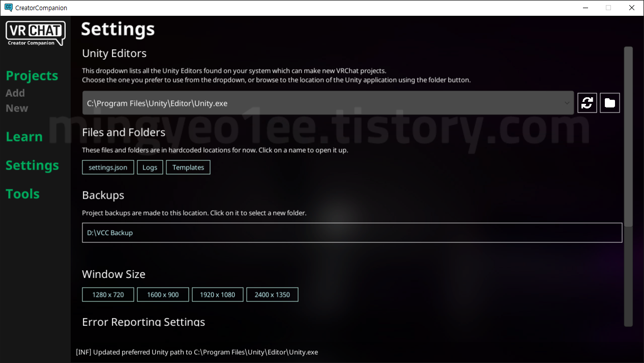Click the refresh Unity editors list icon

587,103
